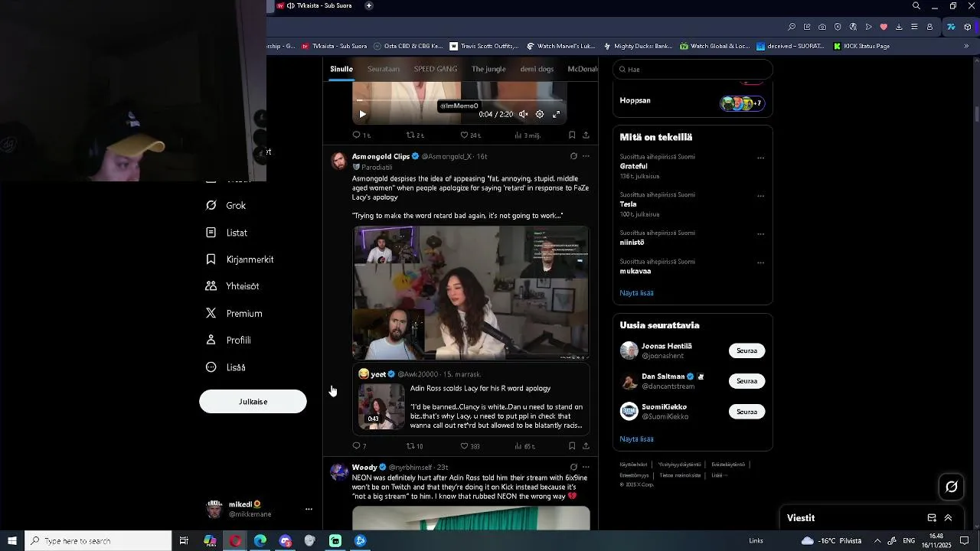View analytics of Asmongold Clips post
The width and height of the screenshot is (980, 551).
pos(524,446)
